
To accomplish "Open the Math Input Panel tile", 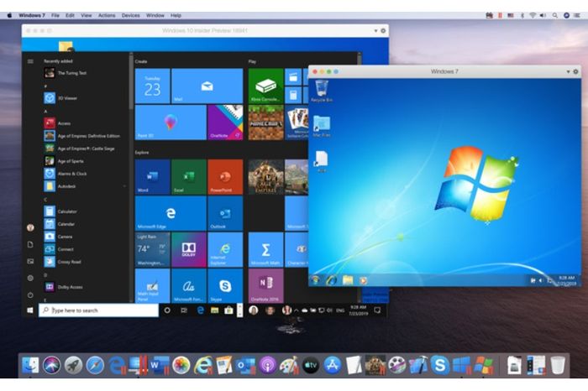I will tap(152, 286).
